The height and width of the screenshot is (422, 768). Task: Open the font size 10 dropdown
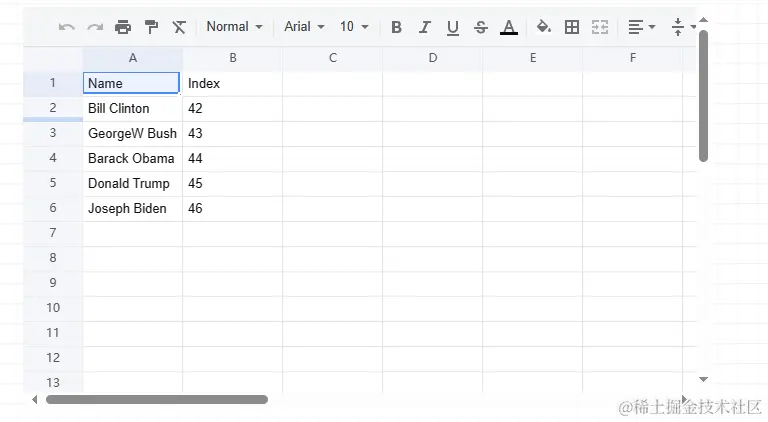coord(354,26)
